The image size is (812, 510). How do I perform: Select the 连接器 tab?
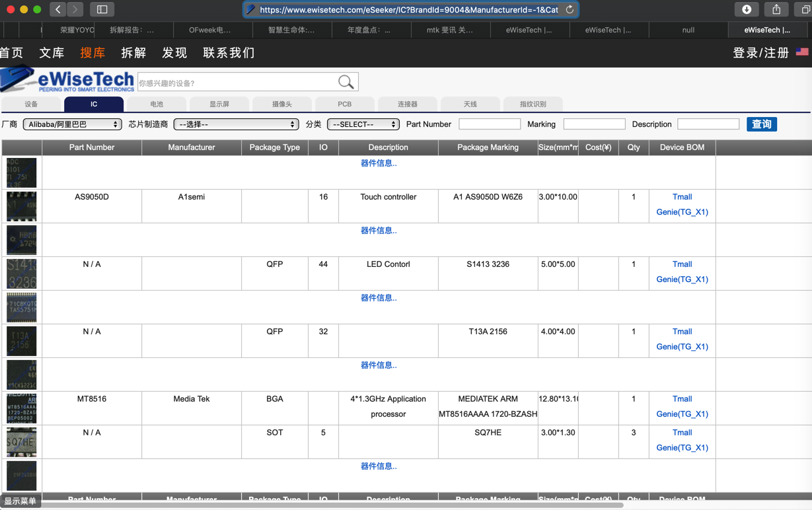point(408,104)
